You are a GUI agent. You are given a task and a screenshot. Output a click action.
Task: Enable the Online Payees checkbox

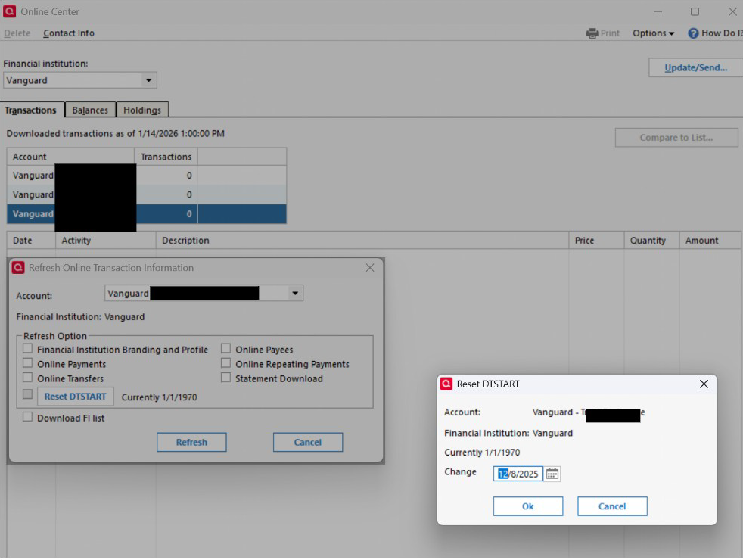pyautogui.click(x=225, y=349)
